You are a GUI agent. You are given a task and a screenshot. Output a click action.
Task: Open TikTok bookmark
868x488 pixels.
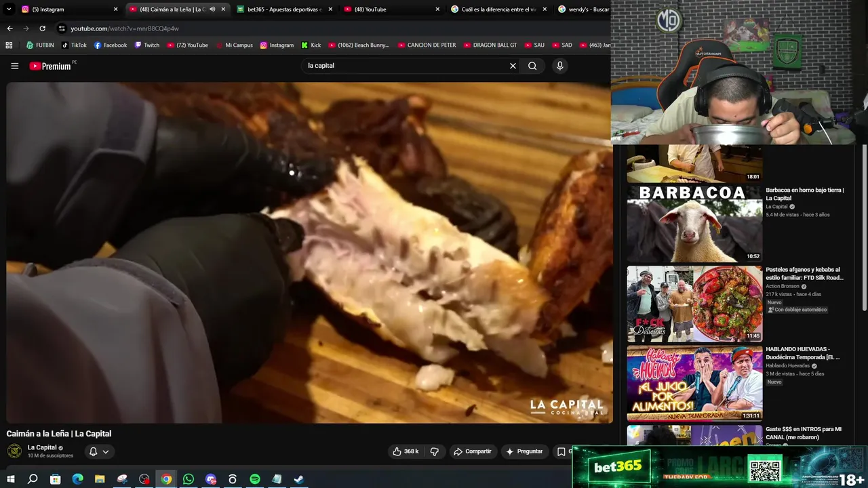tap(75, 45)
